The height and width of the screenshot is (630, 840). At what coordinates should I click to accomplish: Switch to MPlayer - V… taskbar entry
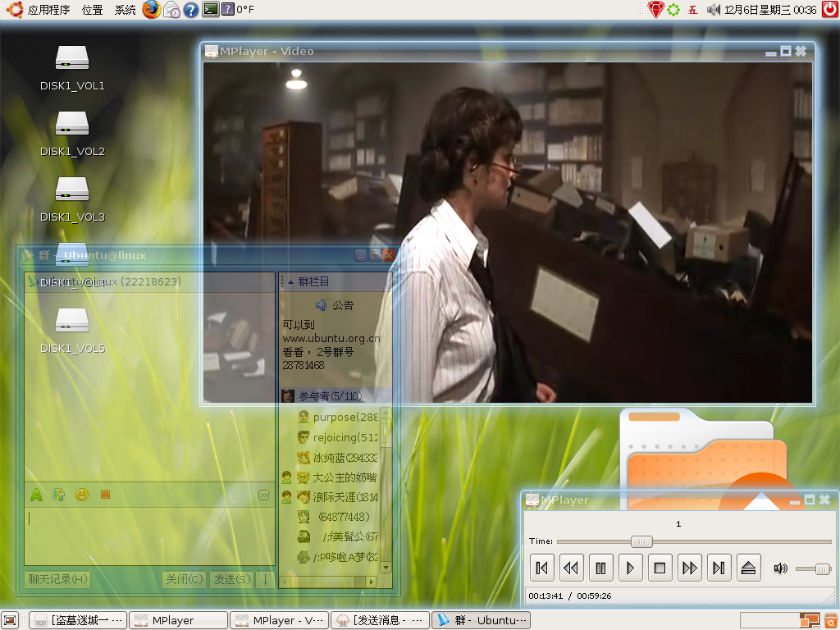[279, 620]
